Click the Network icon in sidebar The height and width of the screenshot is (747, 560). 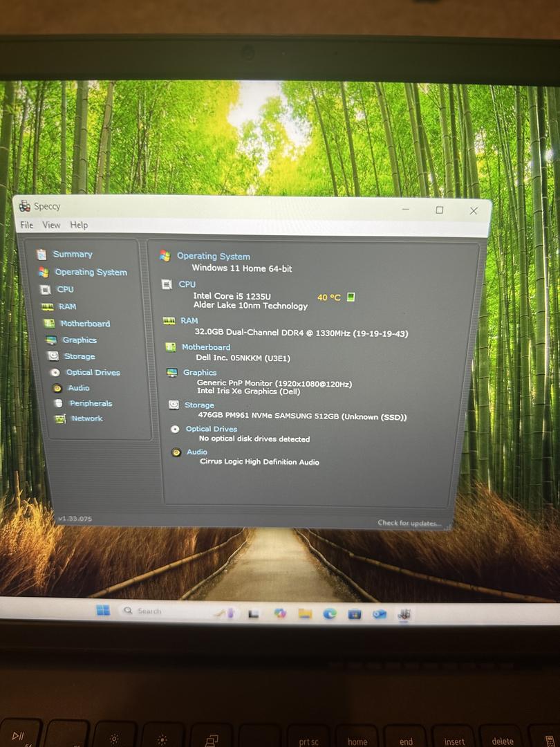coord(60,418)
